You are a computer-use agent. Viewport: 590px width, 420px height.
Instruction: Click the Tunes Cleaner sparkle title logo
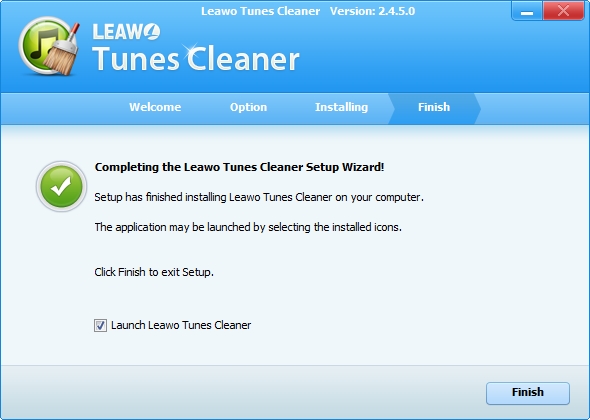click(196, 58)
